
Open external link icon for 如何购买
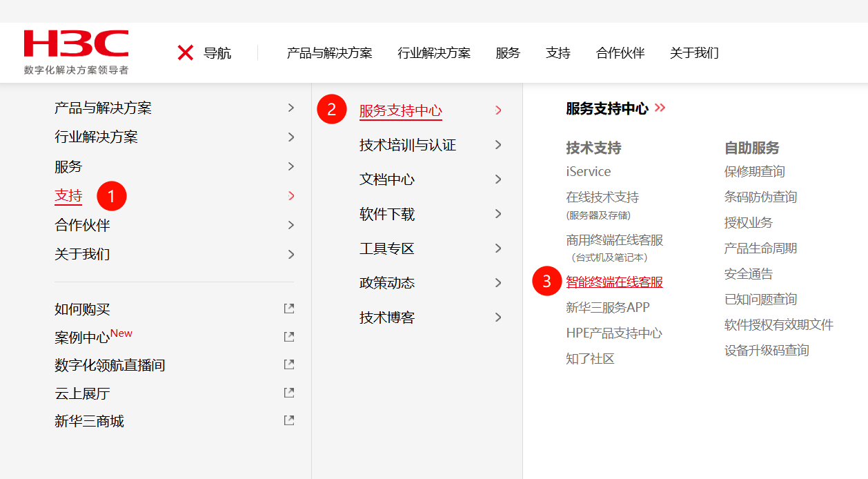click(289, 309)
